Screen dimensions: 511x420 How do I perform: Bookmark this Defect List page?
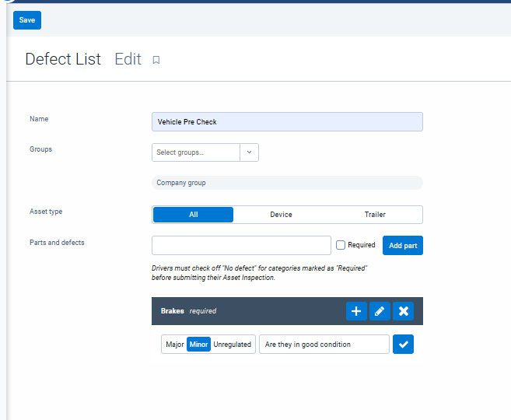pyautogui.click(x=156, y=60)
